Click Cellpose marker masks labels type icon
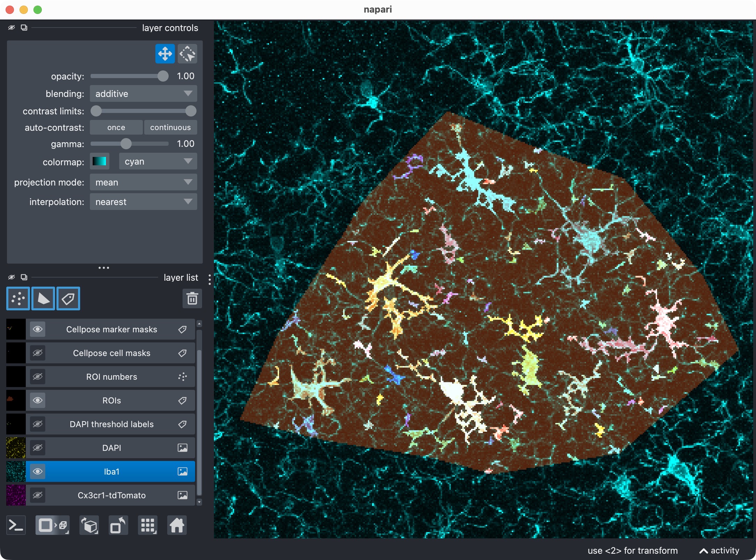The image size is (756, 560). tap(183, 330)
